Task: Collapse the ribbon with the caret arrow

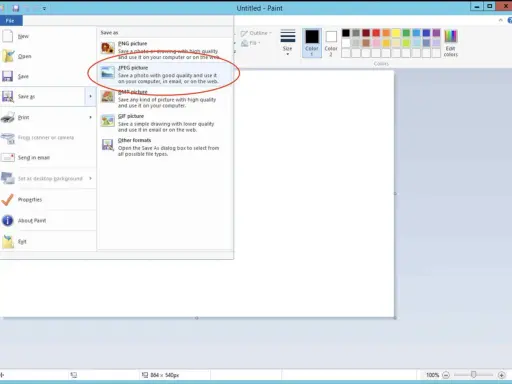Action: pos(500,20)
